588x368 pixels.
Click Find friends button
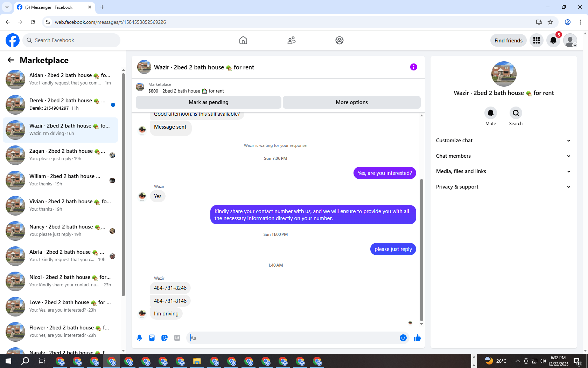point(509,40)
